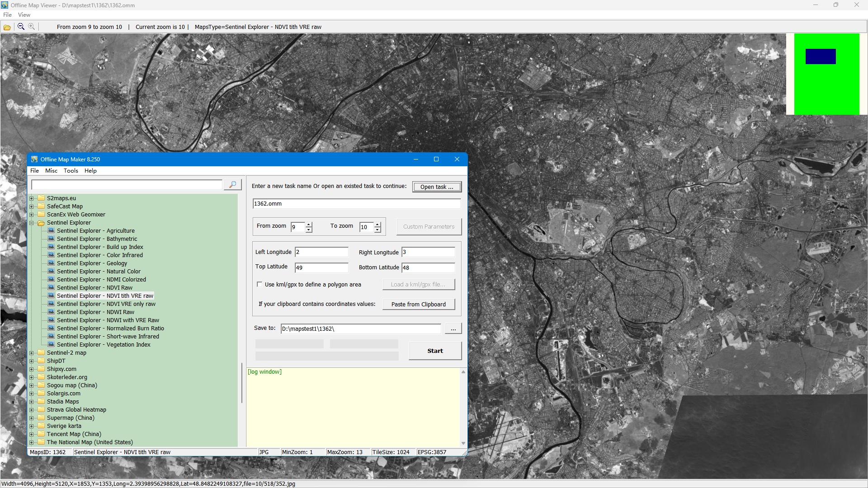Click the task name field with 1362.omm
Viewport: 868px width, 488px height.
[357, 203]
